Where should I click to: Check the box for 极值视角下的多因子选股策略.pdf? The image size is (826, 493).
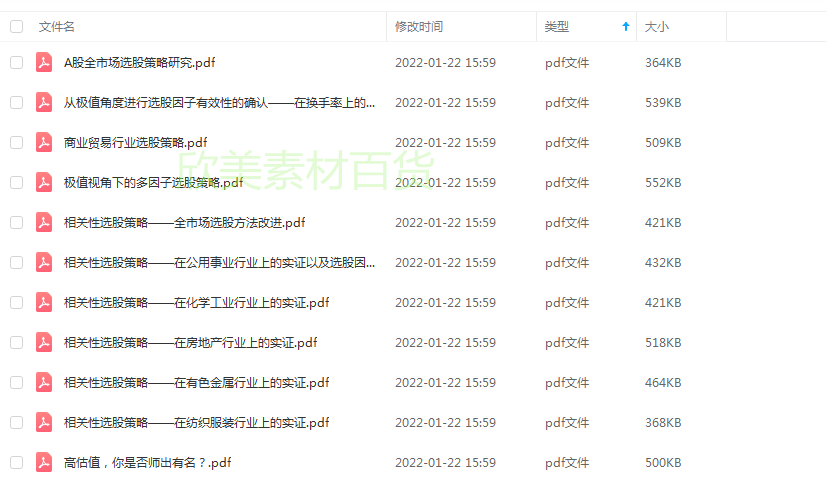[16, 182]
